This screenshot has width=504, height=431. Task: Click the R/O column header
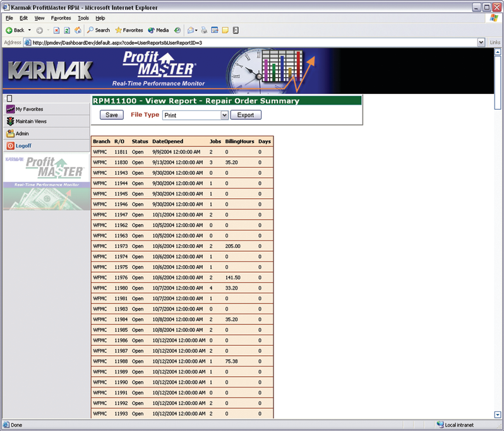click(119, 141)
